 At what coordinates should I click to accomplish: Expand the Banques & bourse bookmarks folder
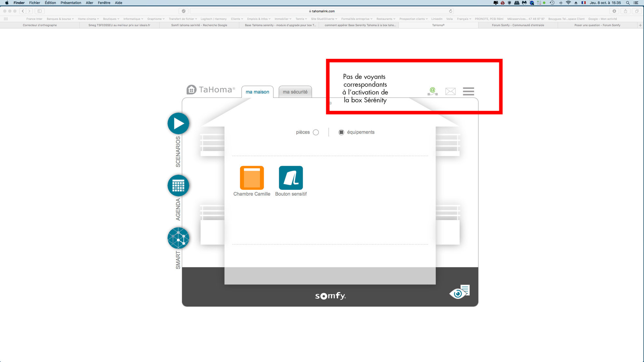(x=60, y=19)
